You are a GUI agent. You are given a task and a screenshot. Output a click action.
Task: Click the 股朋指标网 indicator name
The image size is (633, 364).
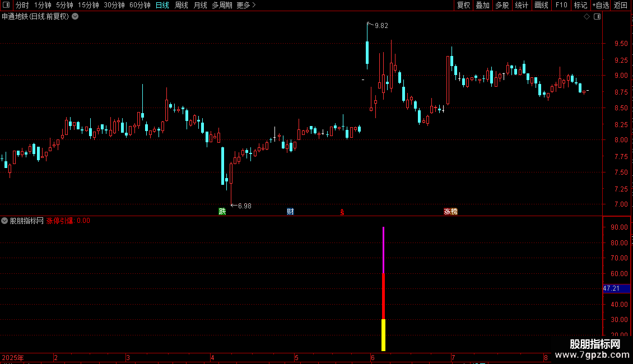click(27, 221)
